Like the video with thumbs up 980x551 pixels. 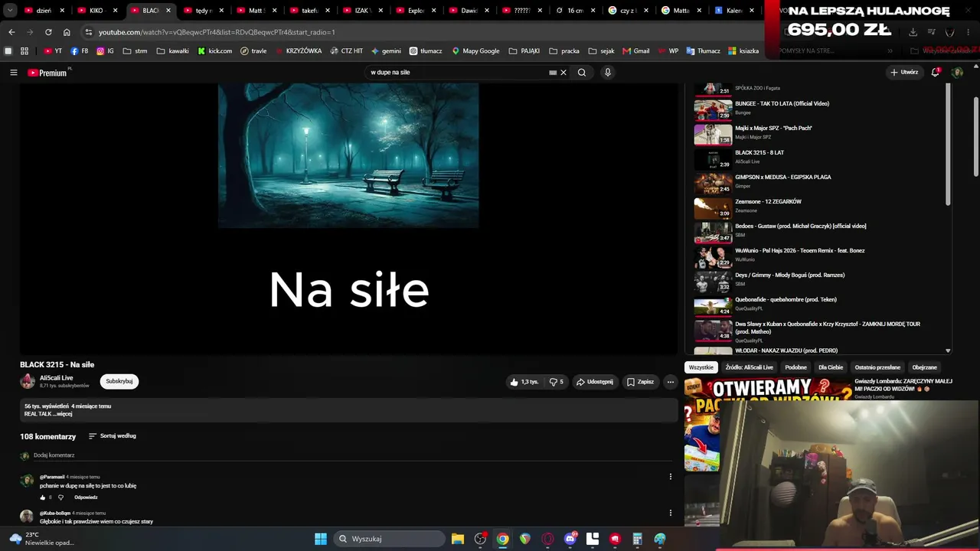coord(524,382)
